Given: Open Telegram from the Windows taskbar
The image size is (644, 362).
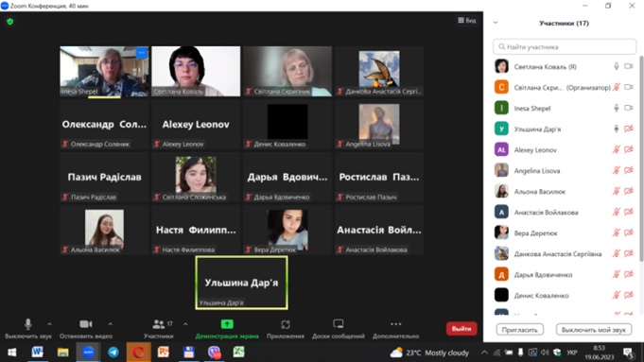Looking at the screenshot, I should (x=113, y=353).
